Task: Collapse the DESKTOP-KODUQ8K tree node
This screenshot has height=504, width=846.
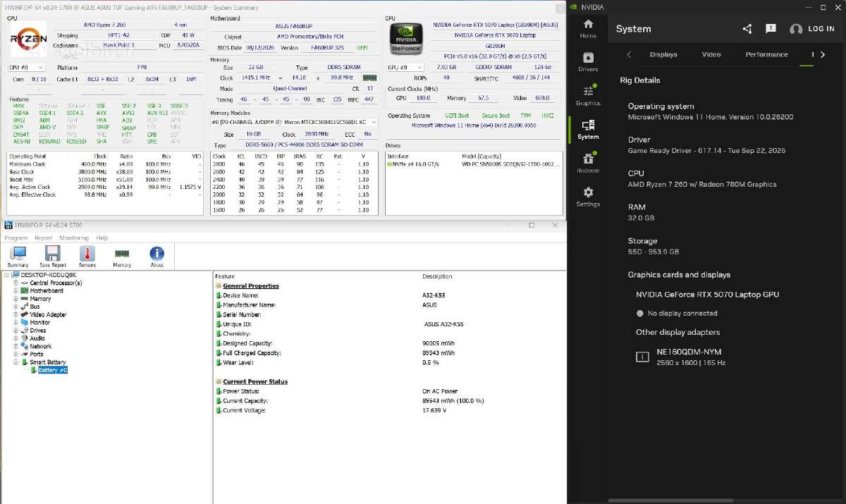Action: coord(7,275)
